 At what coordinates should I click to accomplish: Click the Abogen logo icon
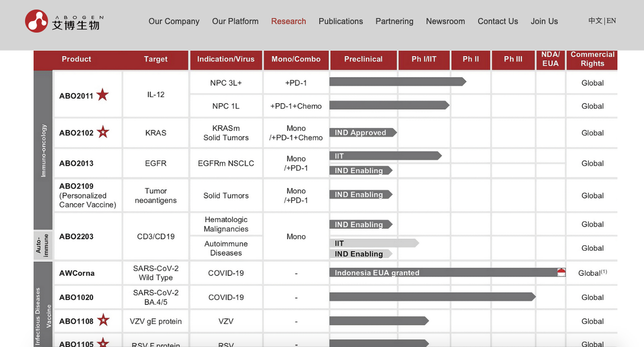(37, 21)
